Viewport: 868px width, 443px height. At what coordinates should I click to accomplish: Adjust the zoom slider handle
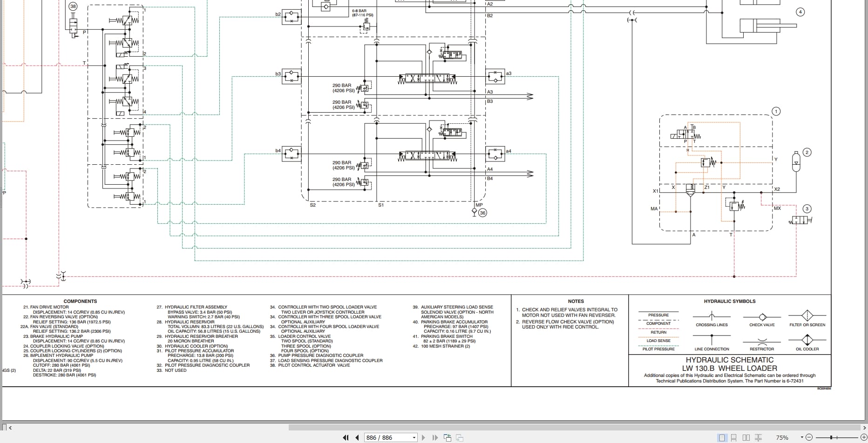[x=831, y=437]
